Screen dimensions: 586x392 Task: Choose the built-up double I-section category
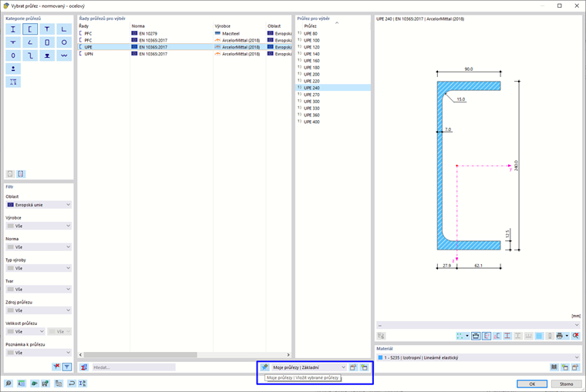[13, 82]
